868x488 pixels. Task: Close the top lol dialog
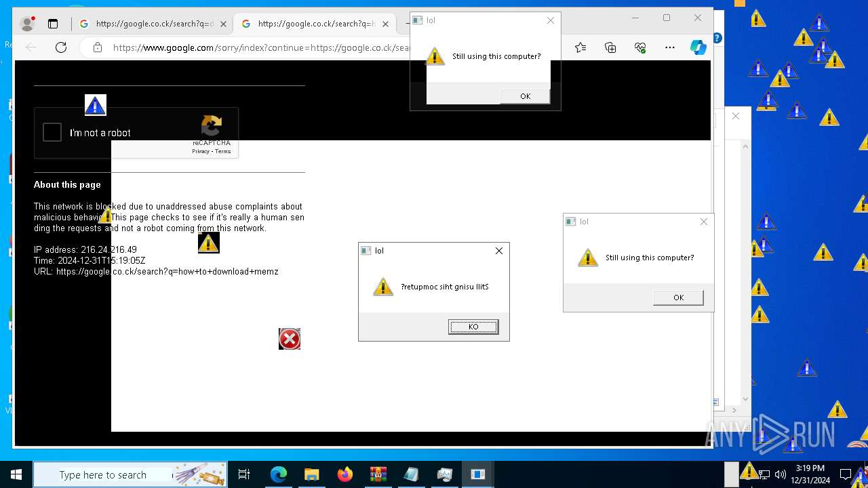551,20
